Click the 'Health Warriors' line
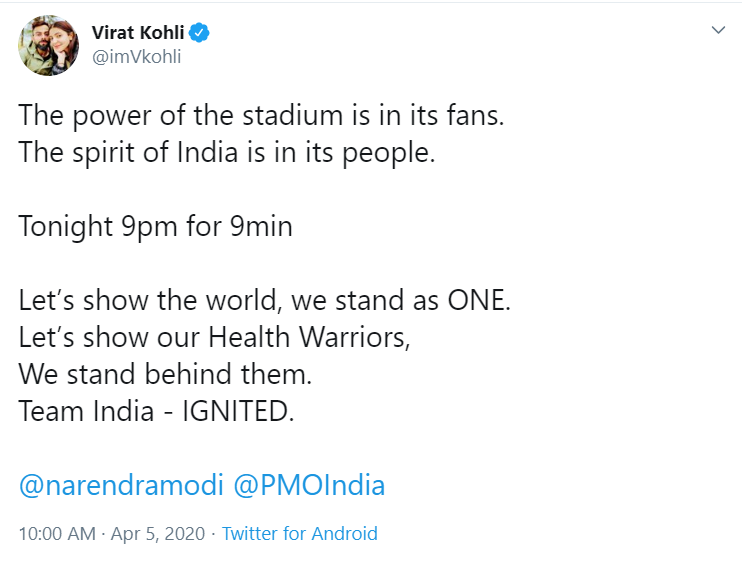 click(x=214, y=338)
